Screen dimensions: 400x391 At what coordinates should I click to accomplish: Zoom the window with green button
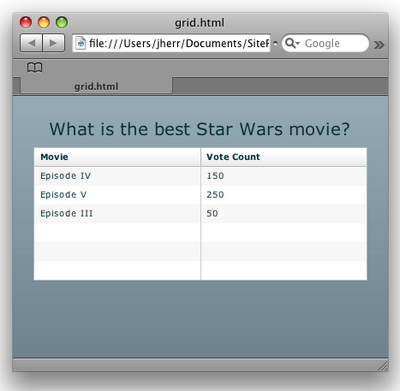coord(62,22)
